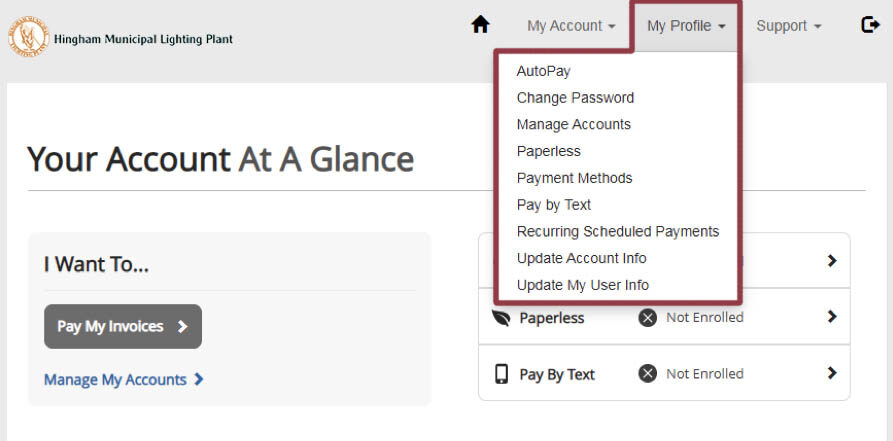
Task: Expand the top enrollment row chevron
Action: coord(832,261)
